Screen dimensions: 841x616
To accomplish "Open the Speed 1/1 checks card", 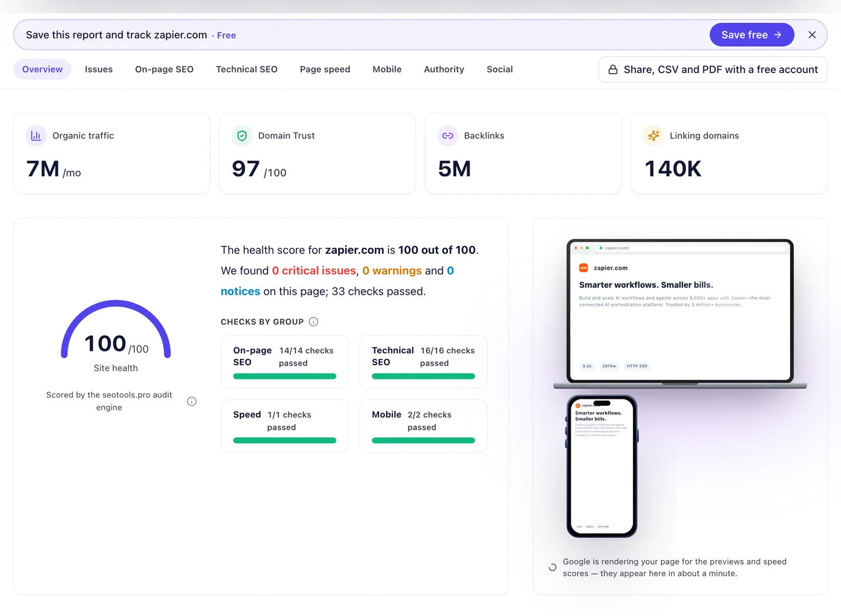I will pos(284,426).
